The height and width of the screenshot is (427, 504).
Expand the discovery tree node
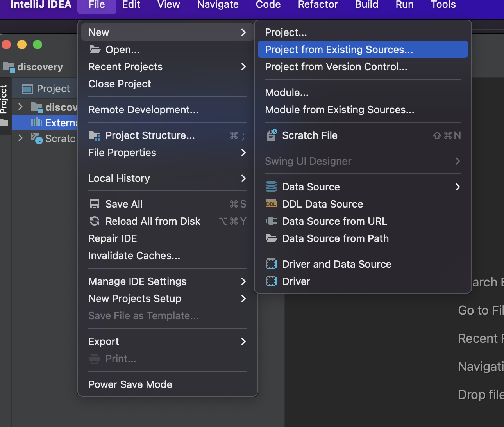coord(21,107)
